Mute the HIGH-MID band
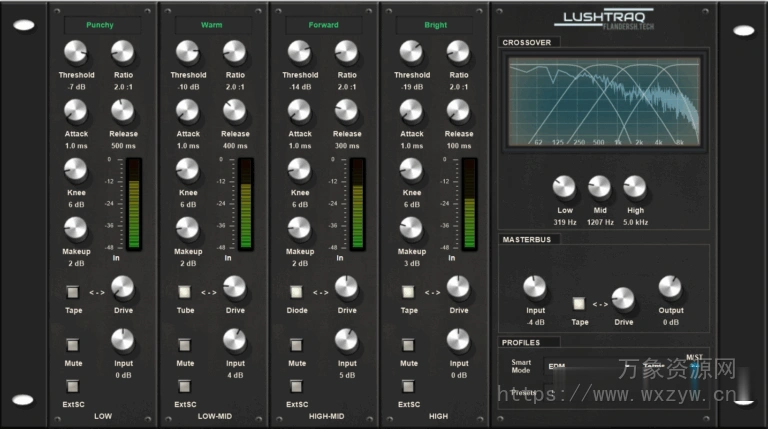The width and height of the screenshot is (768, 429). (296, 345)
